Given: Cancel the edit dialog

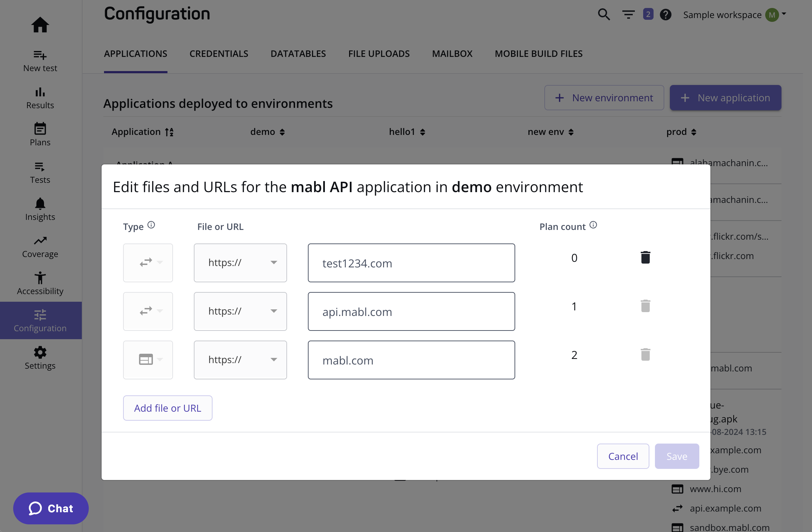Looking at the screenshot, I should [x=623, y=456].
